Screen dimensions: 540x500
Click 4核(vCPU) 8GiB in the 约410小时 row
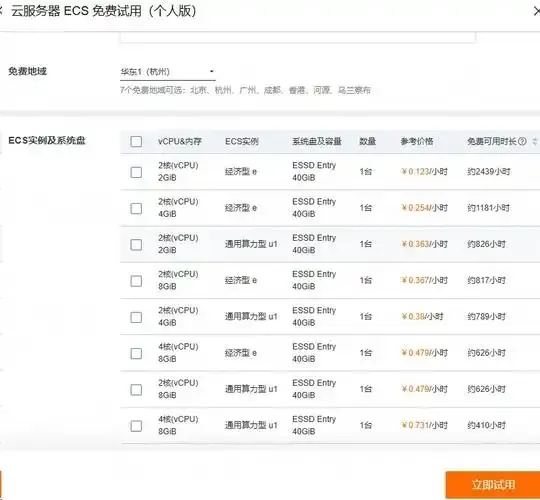[178, 425]
